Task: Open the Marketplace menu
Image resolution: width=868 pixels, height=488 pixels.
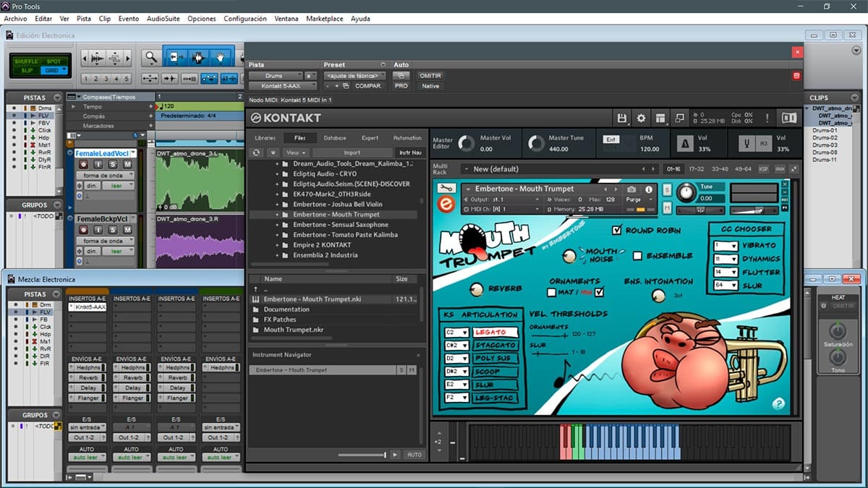Action: click(324, 18)
